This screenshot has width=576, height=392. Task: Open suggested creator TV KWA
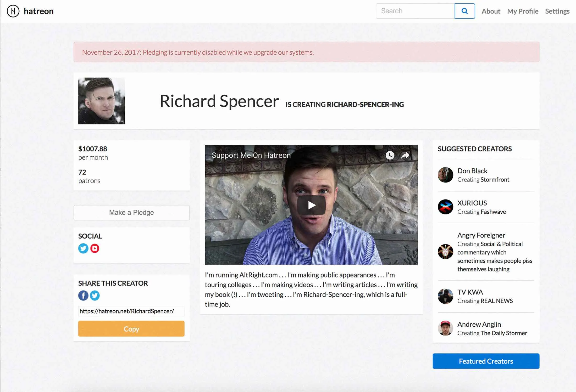tap(470, 292)
